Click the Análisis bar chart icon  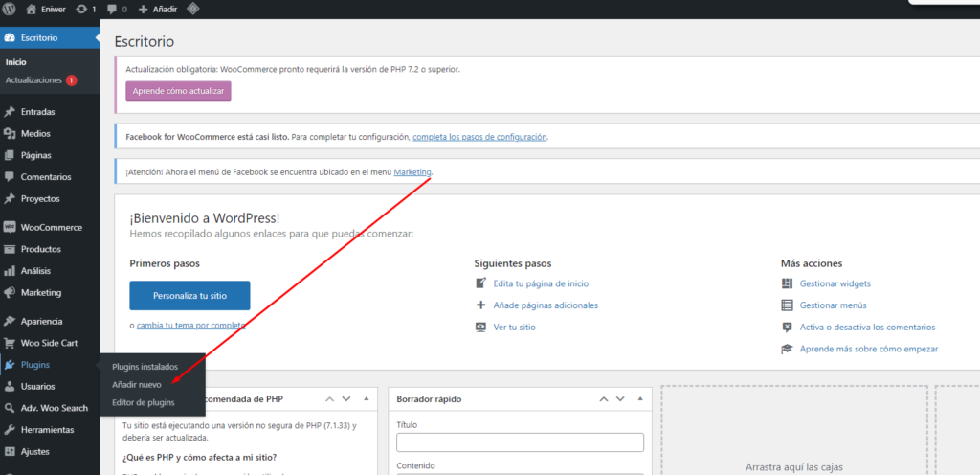click(10, 271)
